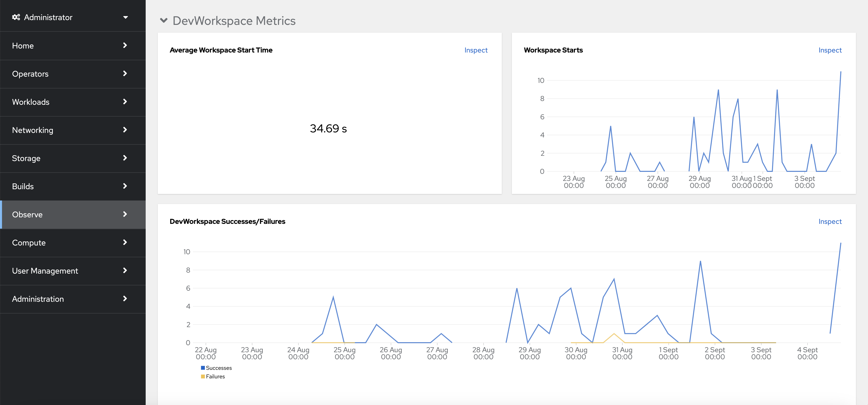Click the Administrator perspective gear icon
The image size is (868, 405).
[x=16, y=17]
